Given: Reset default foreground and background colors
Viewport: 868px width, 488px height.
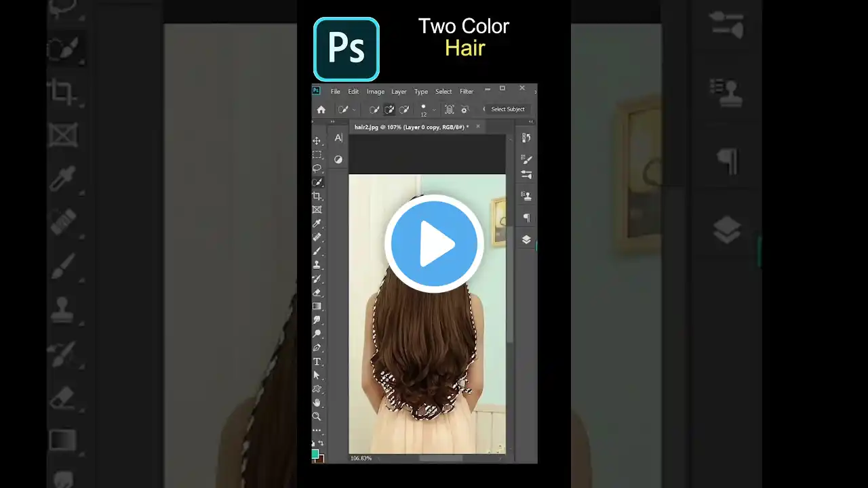Looking at the screenshot, I should [313, 443].
